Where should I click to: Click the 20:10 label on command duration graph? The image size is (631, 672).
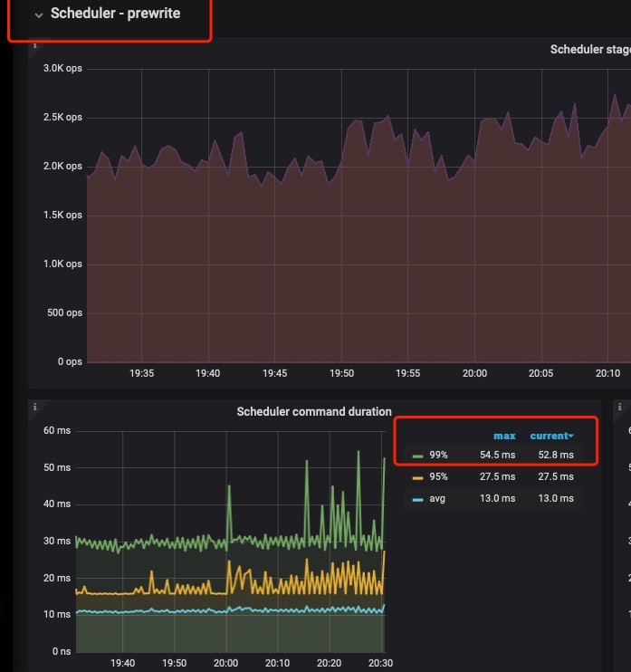(x=278, y=663)
